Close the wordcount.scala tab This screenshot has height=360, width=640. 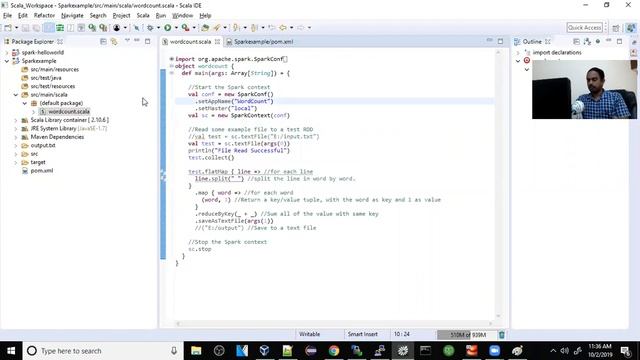coord(217,42)
